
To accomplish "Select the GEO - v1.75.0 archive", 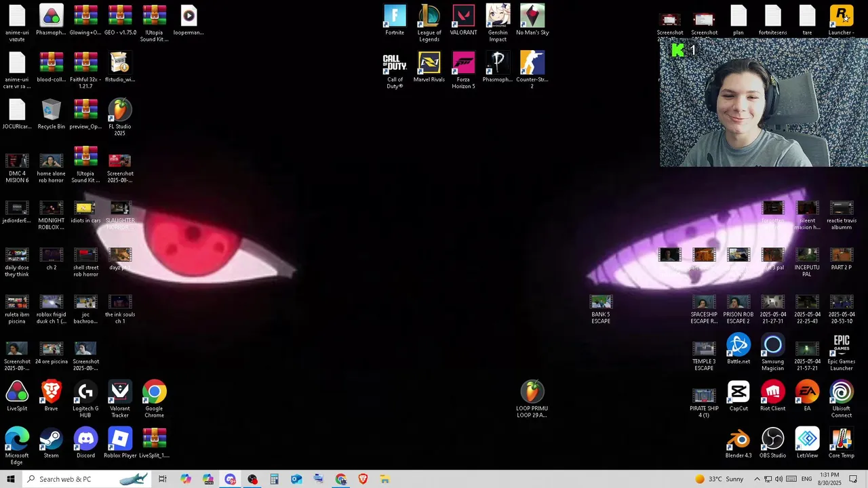I will pos(120,20).
